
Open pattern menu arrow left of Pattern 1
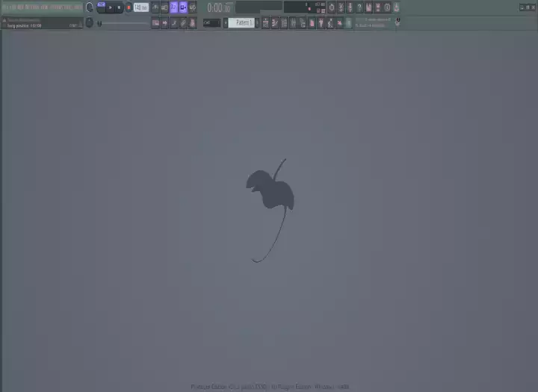click(x=226, y=23)
